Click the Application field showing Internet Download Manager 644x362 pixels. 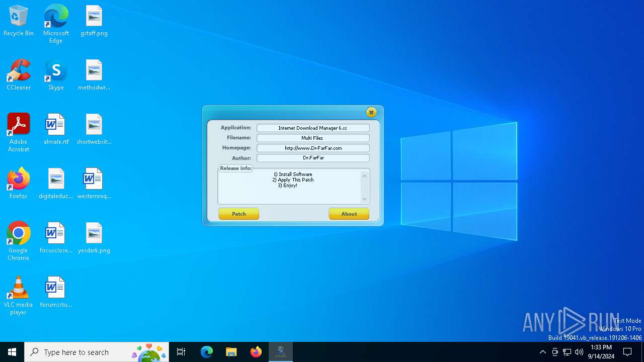[x=313, y=128]
